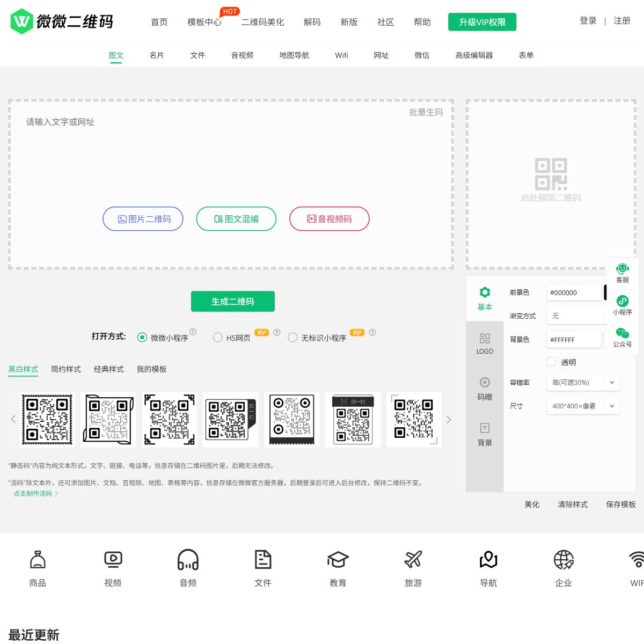Click 清除样式 under the settings panel
The image size is (644, 644).
[573, 504]
